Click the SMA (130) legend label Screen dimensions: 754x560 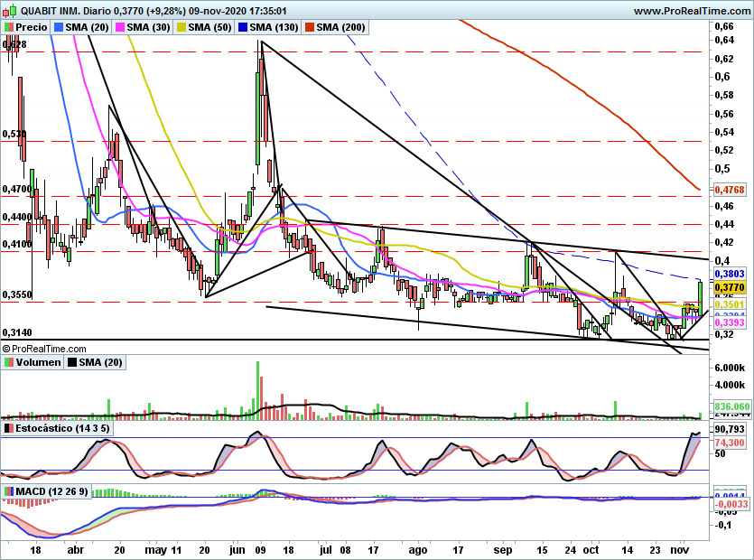(x=274, y=27)
